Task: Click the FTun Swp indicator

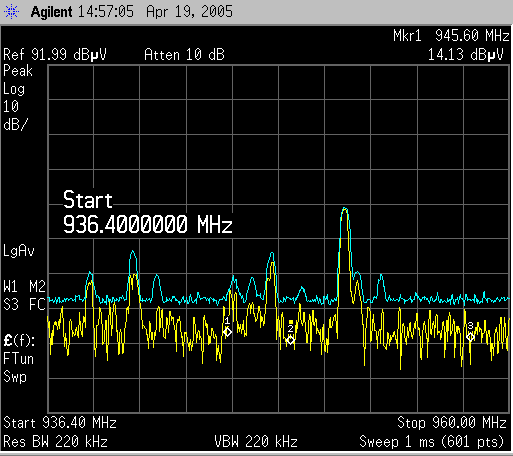Action: 18,368
